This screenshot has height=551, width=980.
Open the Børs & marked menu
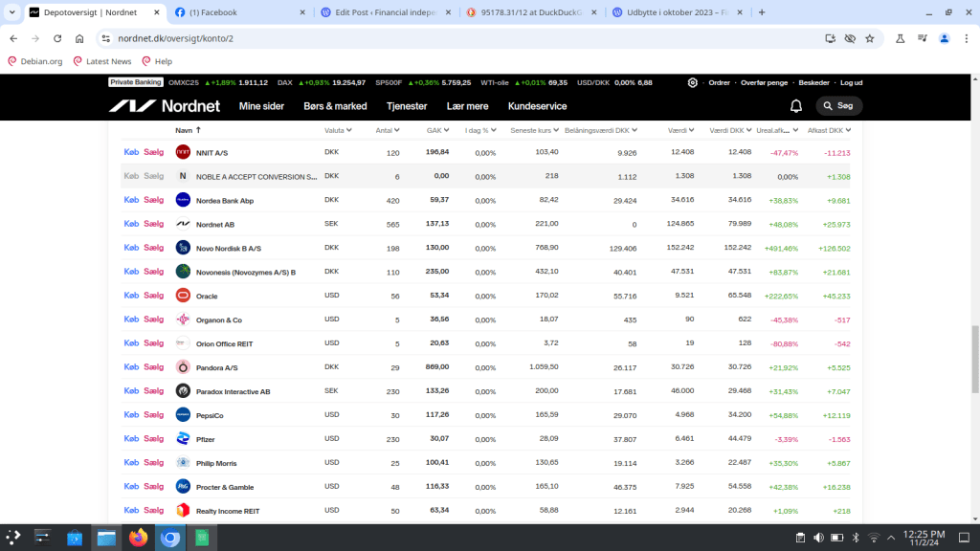pos(335,106)
